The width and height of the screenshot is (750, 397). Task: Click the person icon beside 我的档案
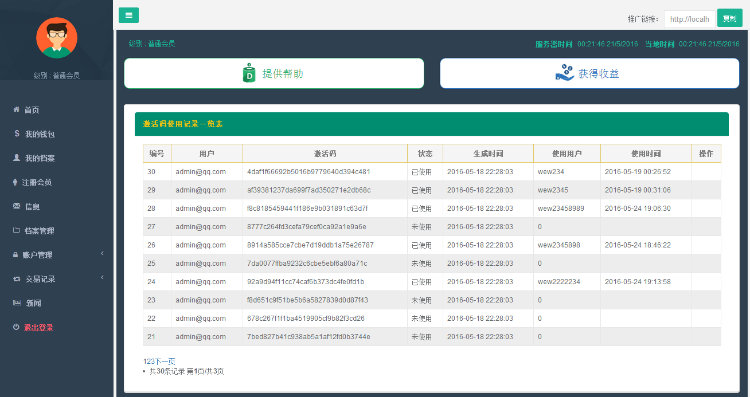tap(17, 158)
